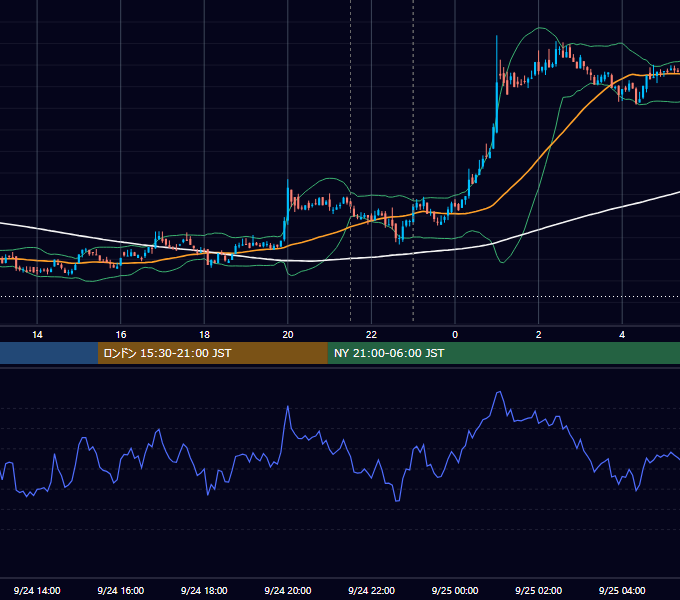The width and height of the screenshot is (680, 600).
Task: Click the 9/24 22:00 time label
Action: [372, 590]
